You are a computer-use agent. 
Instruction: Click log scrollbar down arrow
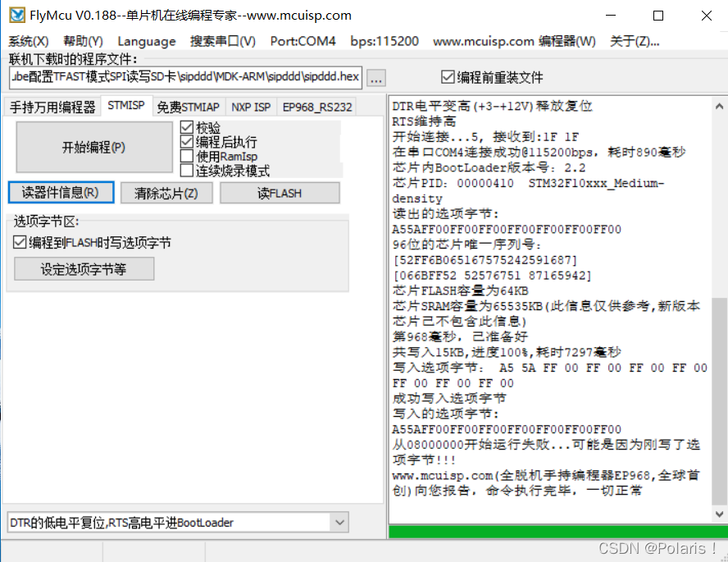click(719, 514)
